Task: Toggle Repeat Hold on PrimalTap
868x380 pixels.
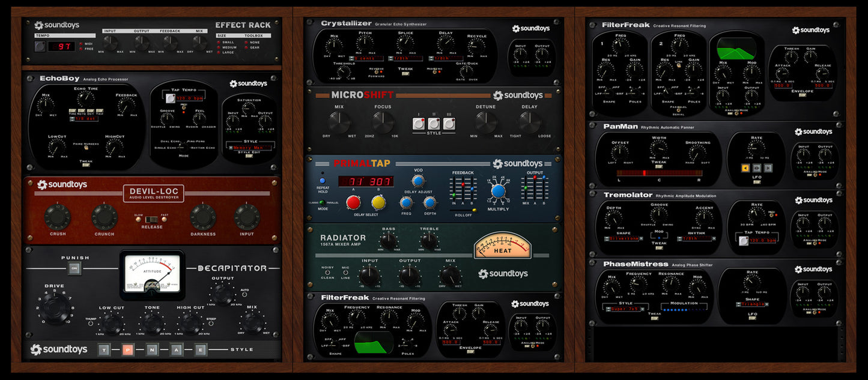Action: coord(322,180)
